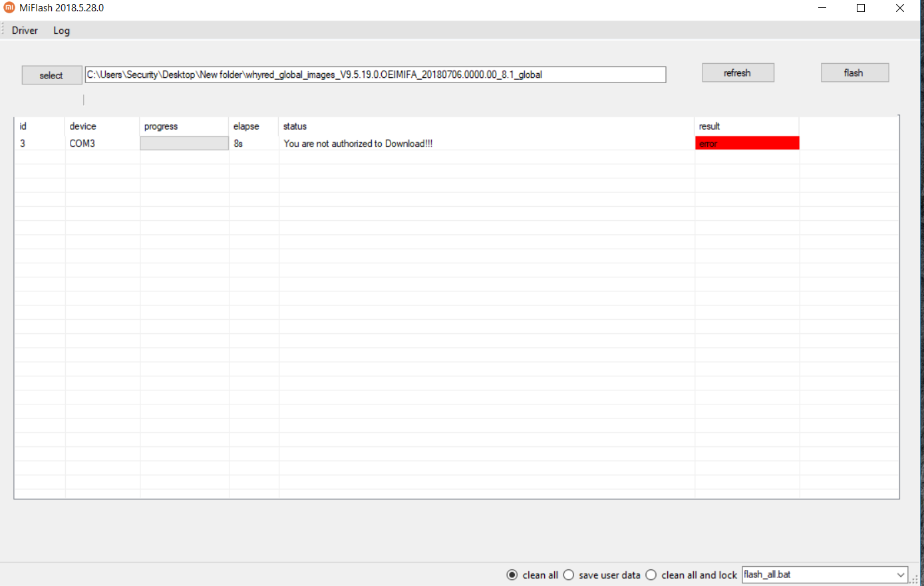
Task: Open the Driver menu
Action: coord(25,31)
